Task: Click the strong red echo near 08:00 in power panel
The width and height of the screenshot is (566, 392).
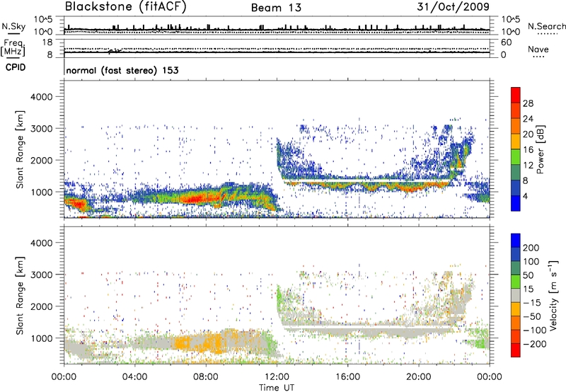Action: click(195, 199)
